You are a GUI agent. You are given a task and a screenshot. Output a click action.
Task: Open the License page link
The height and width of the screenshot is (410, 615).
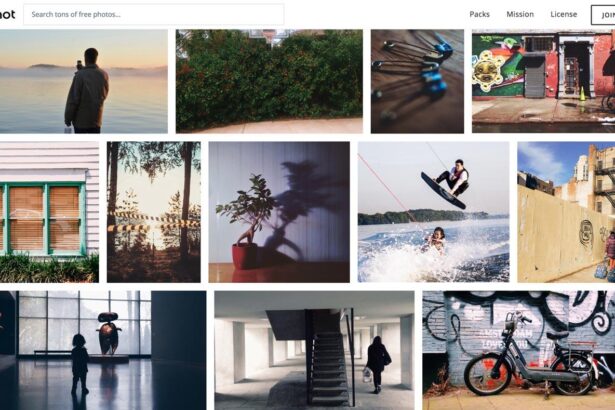(563, 14)
